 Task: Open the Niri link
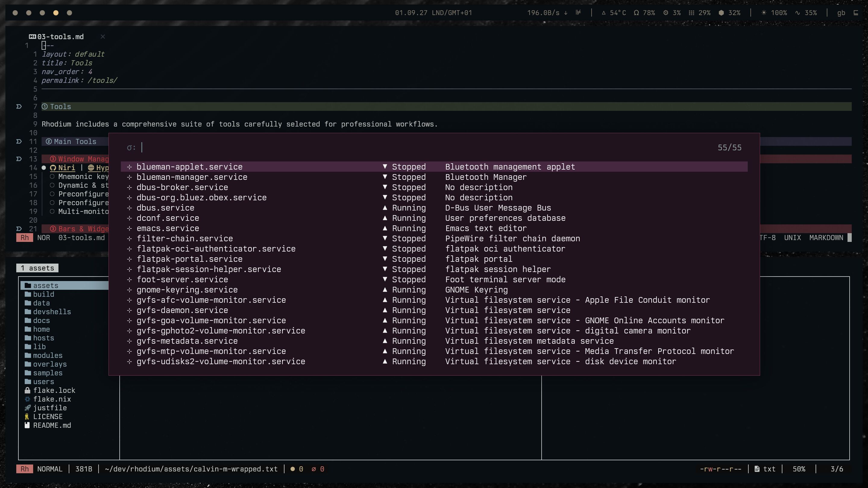66,168
